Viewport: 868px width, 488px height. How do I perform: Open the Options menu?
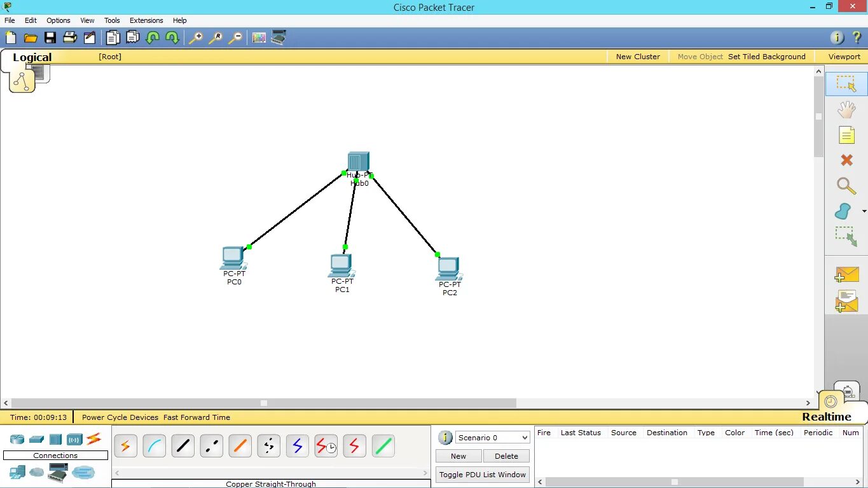coord(59,20)
